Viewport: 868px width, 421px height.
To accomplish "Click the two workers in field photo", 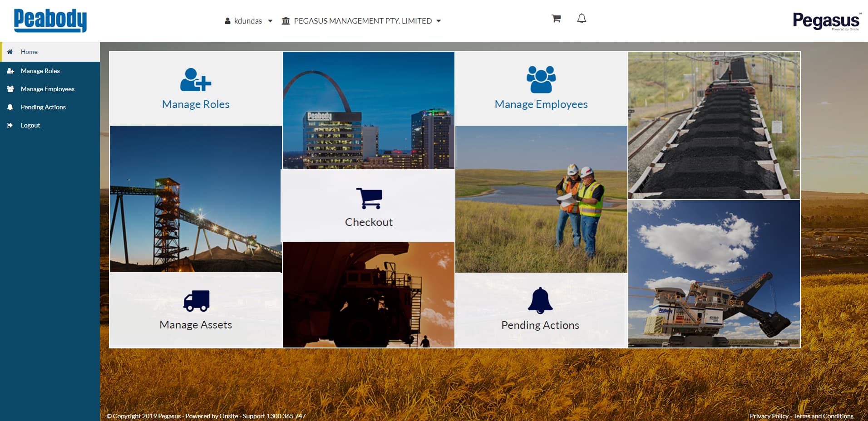I will [x=541, y=199].
